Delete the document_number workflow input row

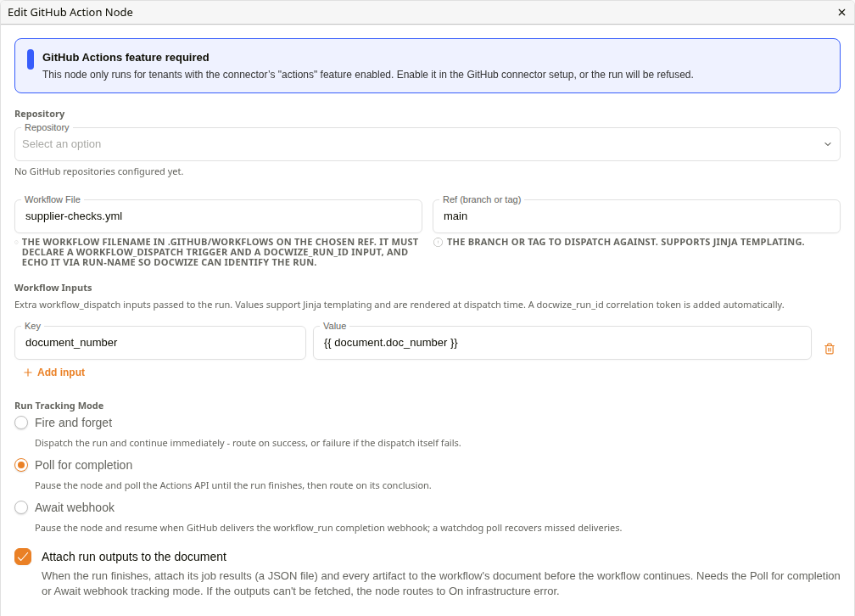[x=830, y=349]
